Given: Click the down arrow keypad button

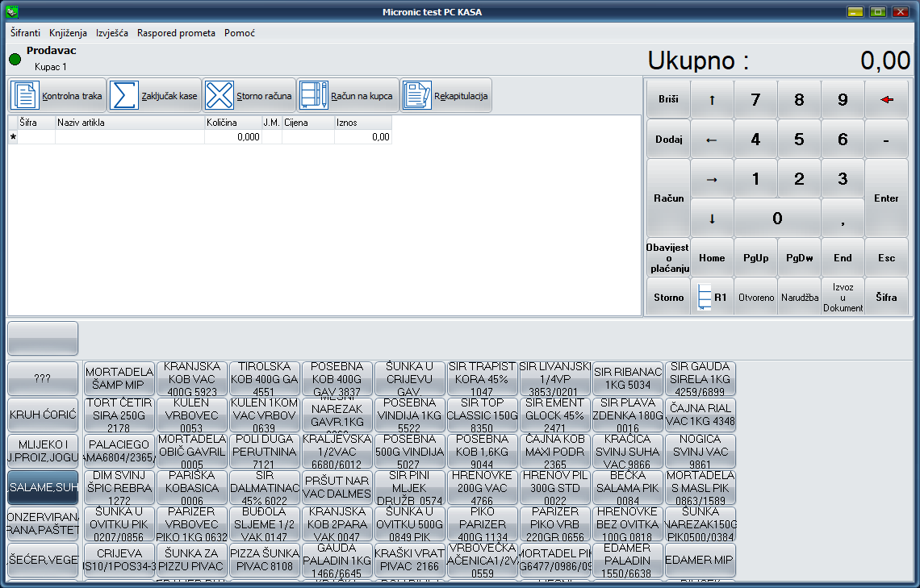Looking at the screenshot, I should point(711,218).
